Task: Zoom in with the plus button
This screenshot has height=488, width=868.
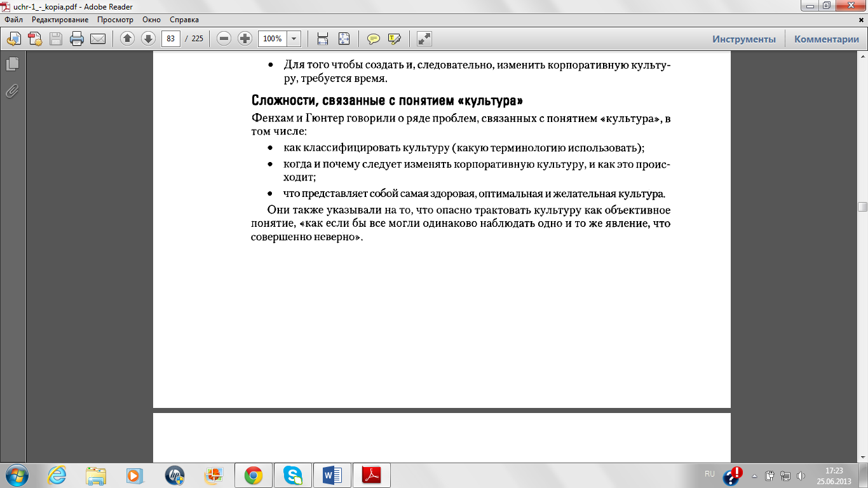Action: (245, 39)
